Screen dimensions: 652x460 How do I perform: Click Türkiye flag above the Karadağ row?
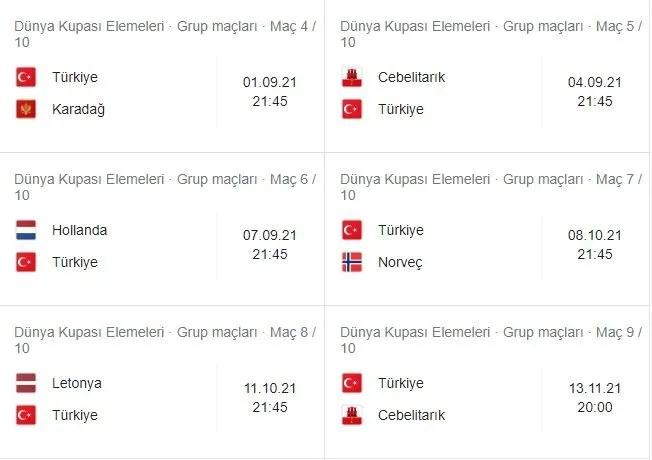26,77
